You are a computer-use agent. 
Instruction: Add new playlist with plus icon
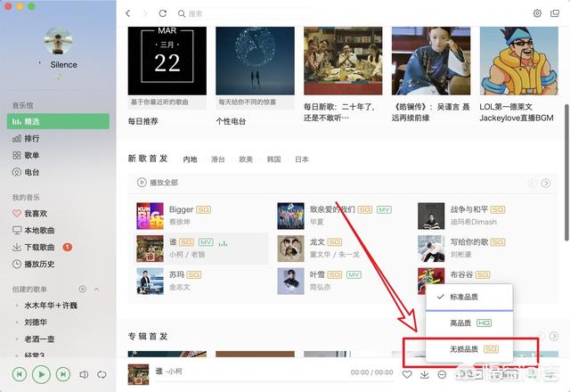pyautogui.click(x=83, y=289)
